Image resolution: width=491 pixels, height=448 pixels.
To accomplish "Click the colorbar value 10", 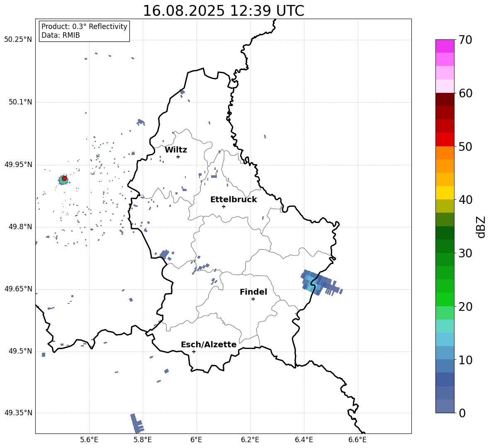I will (x=465, y=360).
